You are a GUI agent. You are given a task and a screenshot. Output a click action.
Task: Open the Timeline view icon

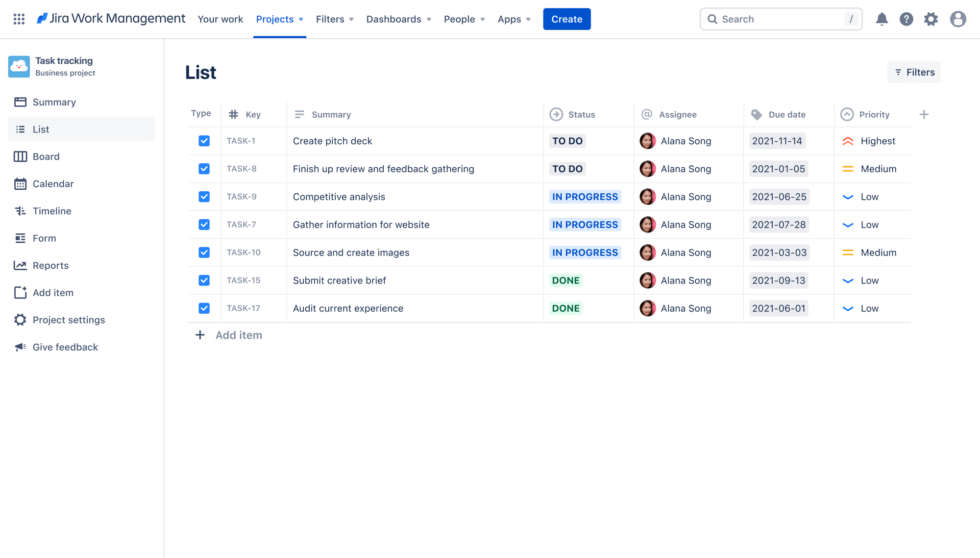pyautogui.click(x=20, y=210)
